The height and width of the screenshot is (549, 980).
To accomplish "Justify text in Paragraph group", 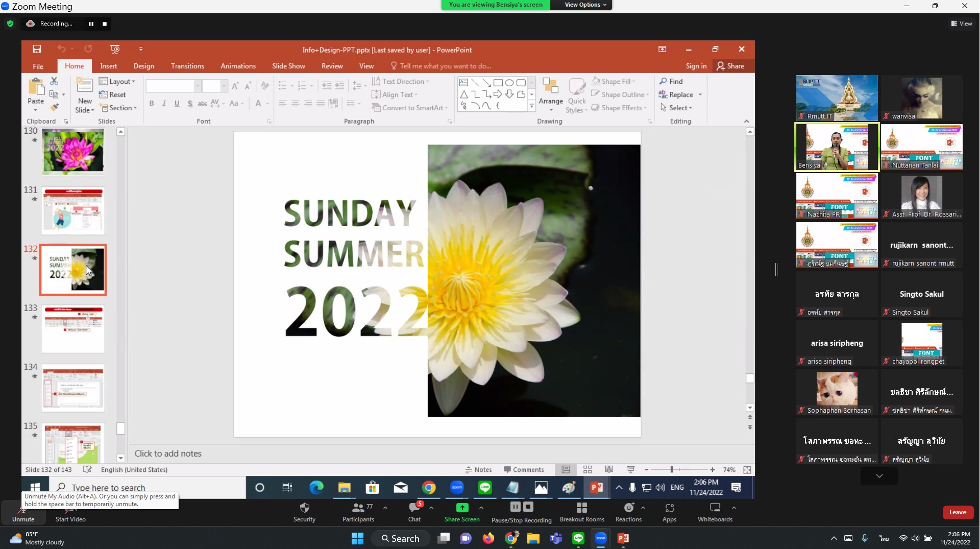I will (x=321, y=103).
